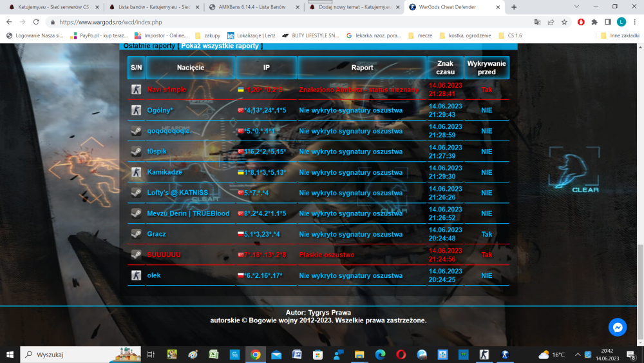
Task: Switch to the AMXBans 6.14.4 tab
Action: (x=252, y=7)
